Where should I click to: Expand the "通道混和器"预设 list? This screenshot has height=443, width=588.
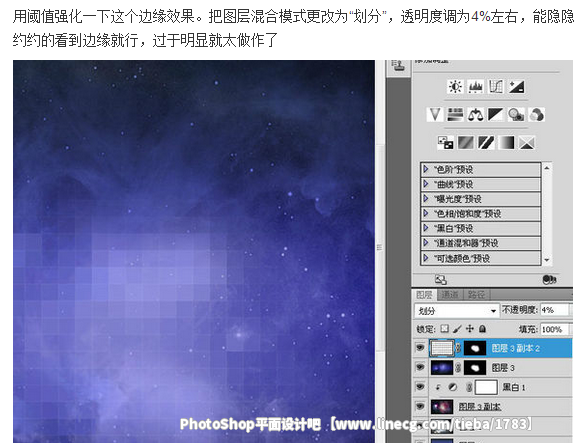coord(426,243)
